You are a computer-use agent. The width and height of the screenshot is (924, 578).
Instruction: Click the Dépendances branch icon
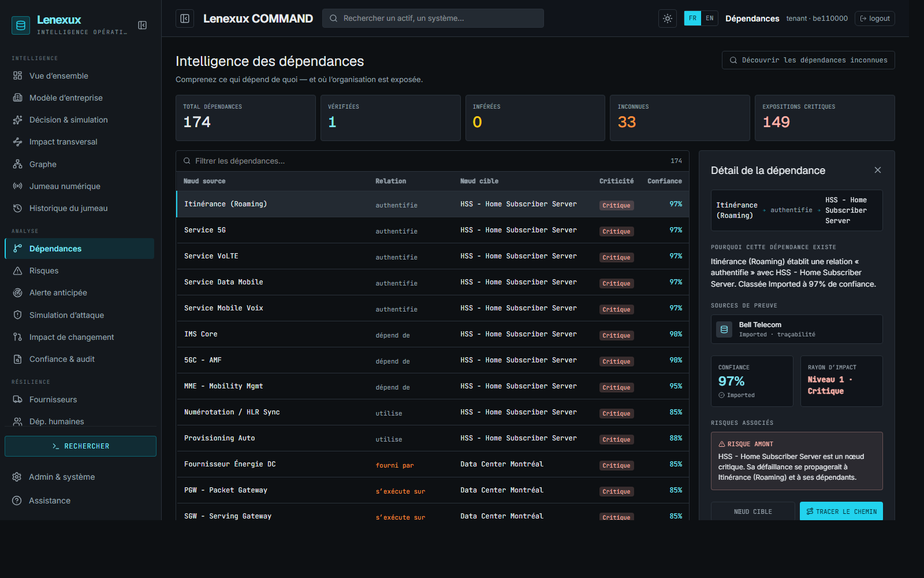tap(18, 249)
